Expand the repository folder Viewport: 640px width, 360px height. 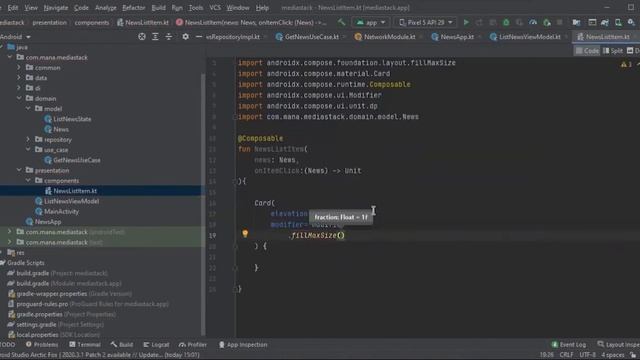tap(28, 139)
